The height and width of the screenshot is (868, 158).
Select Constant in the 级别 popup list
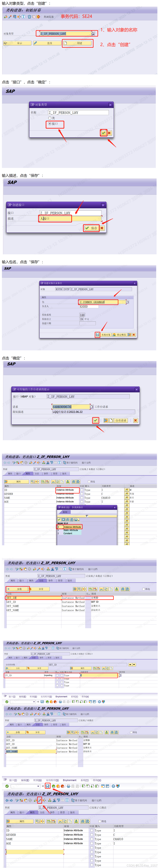[x=68, y=534]
